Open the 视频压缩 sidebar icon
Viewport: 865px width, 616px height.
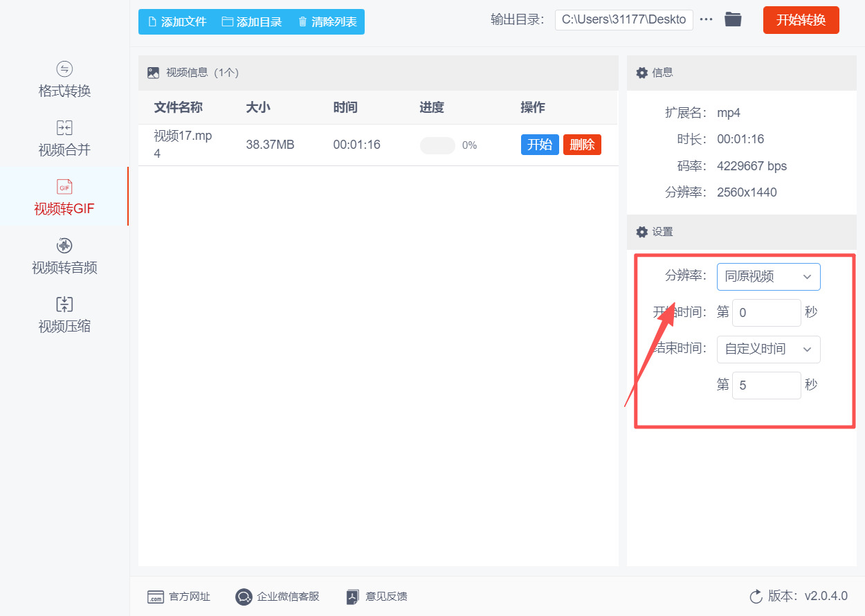tap(64, 305)
